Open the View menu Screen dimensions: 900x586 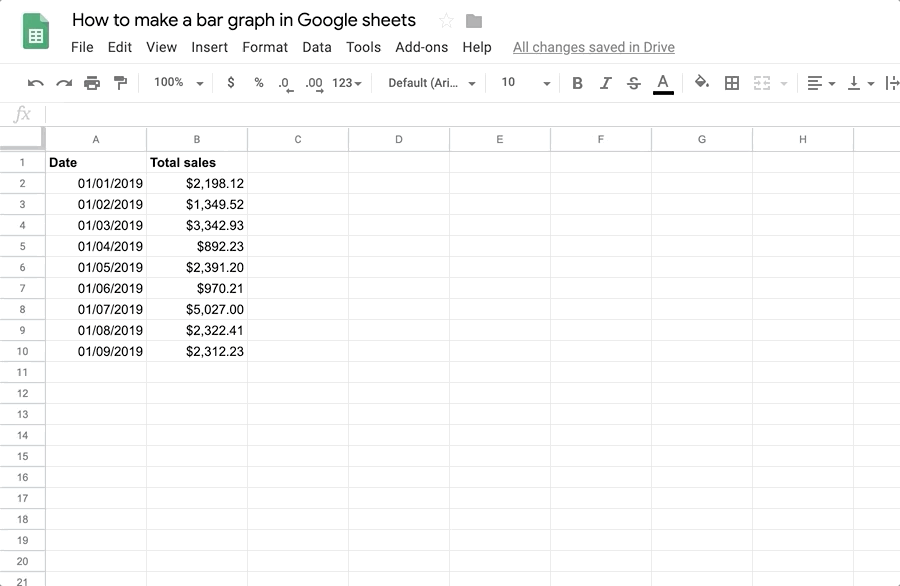point(161,47)
